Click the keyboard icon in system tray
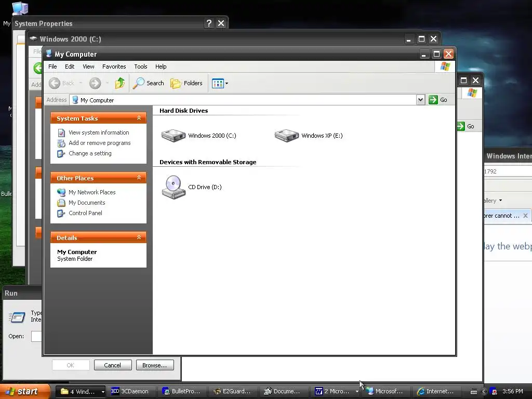 tap(474, 392)
